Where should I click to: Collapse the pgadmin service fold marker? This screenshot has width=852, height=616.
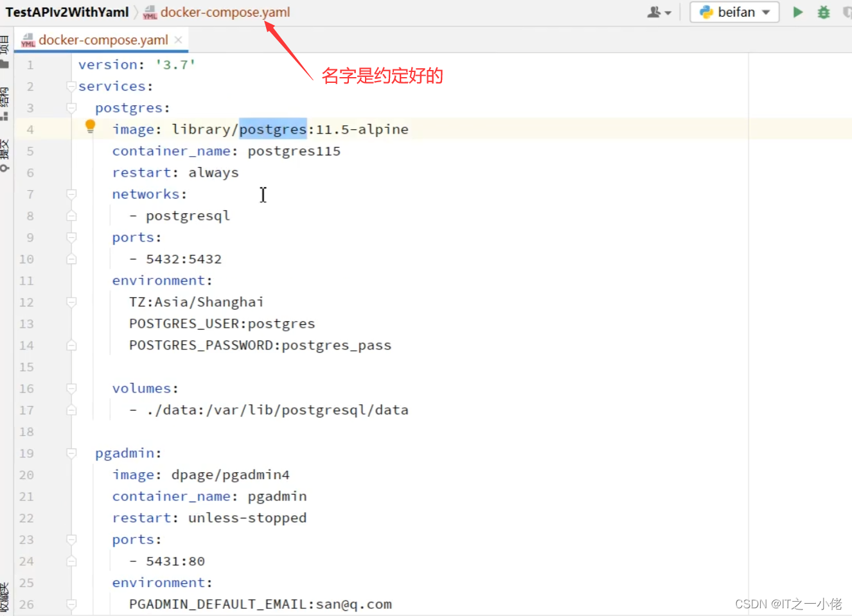point(71,453)
